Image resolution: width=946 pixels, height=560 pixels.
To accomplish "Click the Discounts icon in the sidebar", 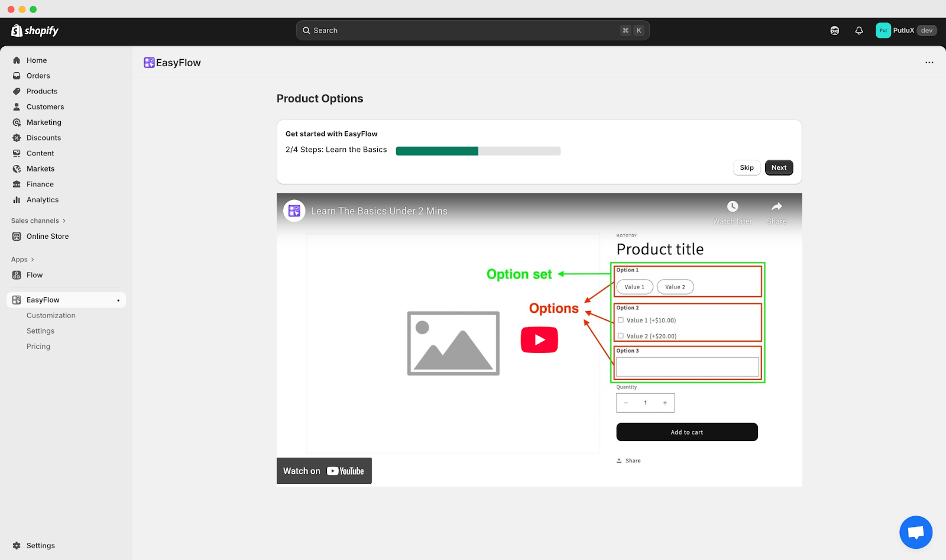I will (16, 137).
